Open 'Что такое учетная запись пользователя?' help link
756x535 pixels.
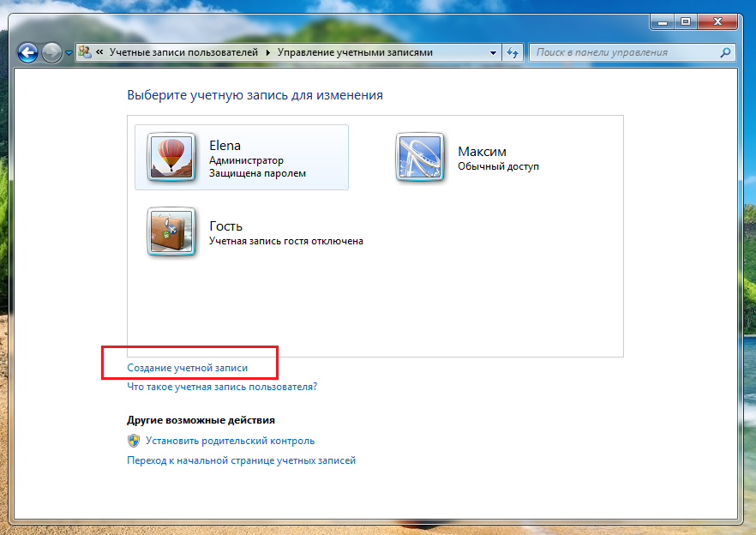pos(222,387)
